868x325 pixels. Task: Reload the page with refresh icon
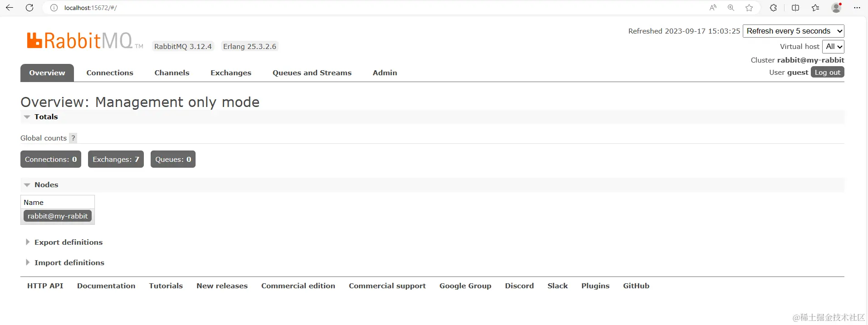click(x=29, y=8)
